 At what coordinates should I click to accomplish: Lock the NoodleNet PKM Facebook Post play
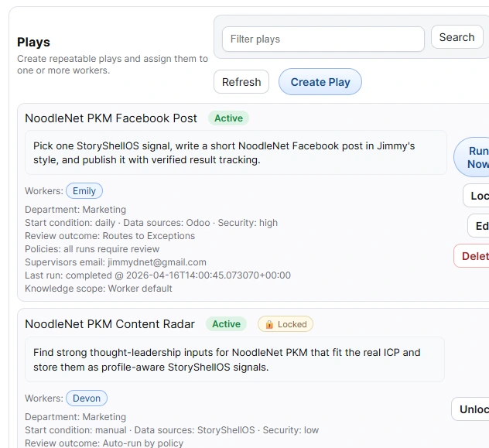[x=477, y=196]
